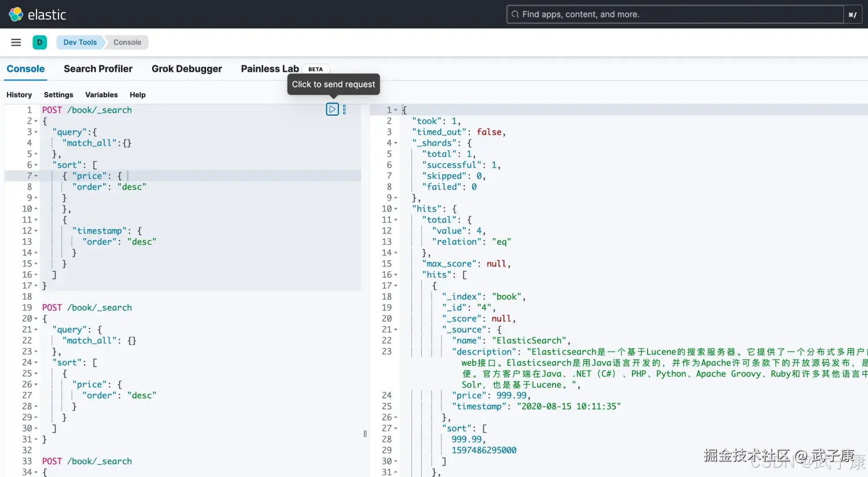This screenshot has height=477, width=868.
Task: Open the console Help section
Action: pyautogui.click(x=137, y=94)
